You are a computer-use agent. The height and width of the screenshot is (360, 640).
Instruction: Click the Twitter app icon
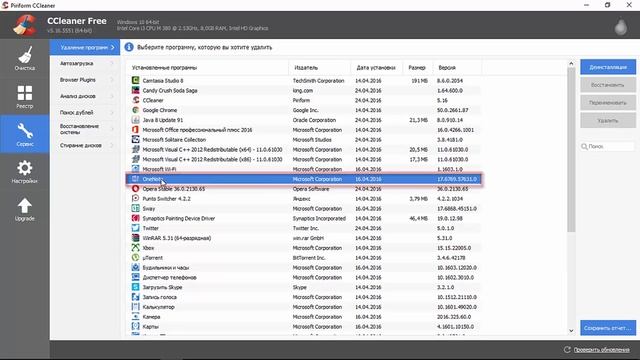pos(136,228)
